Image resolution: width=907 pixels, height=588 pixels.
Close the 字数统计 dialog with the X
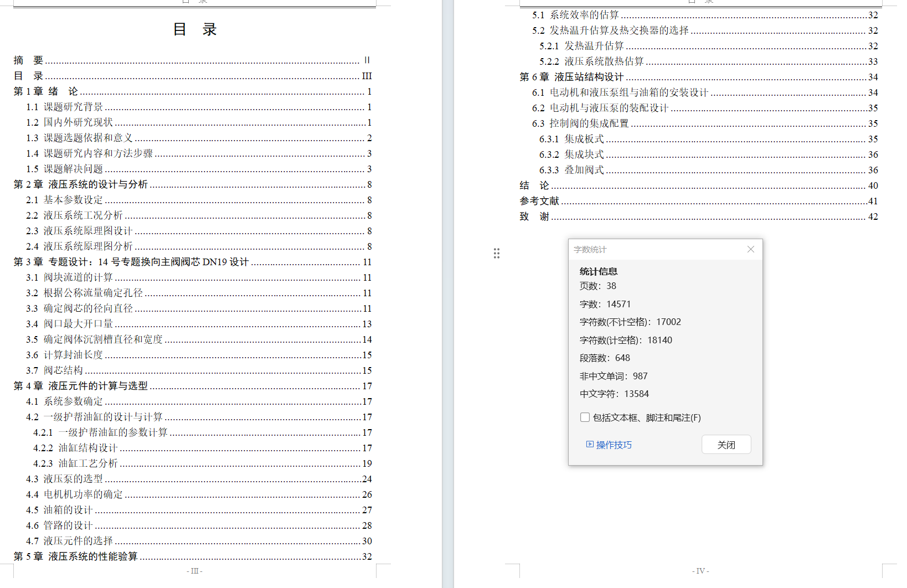point(750,249)
